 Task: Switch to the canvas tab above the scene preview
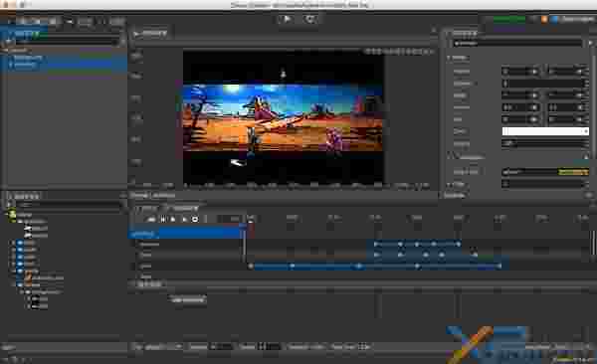(x=151, y=34)
